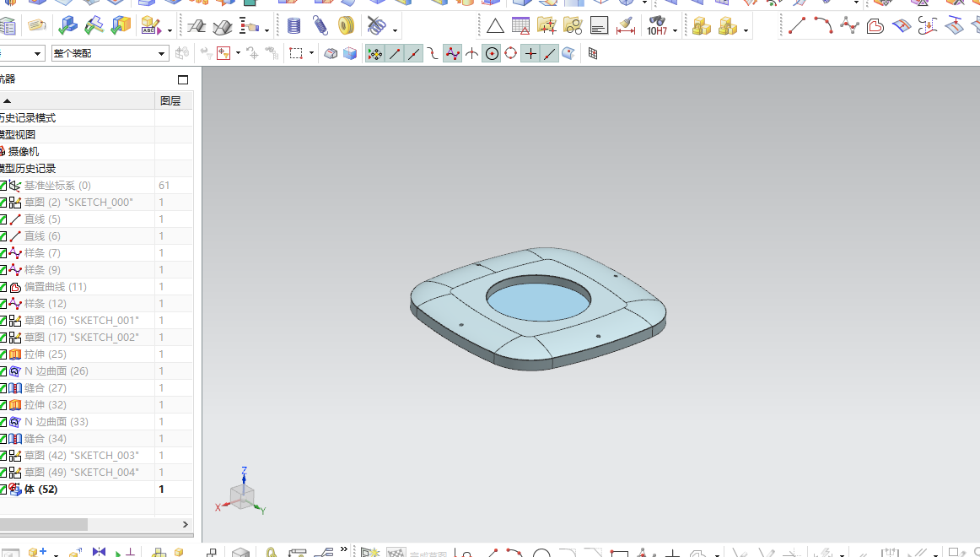Image resolution: width=980 pixels, height=557 pixels.
Task: Uncheck the 拉伸 (25) feature checkbox
Action: click(3, 354)
